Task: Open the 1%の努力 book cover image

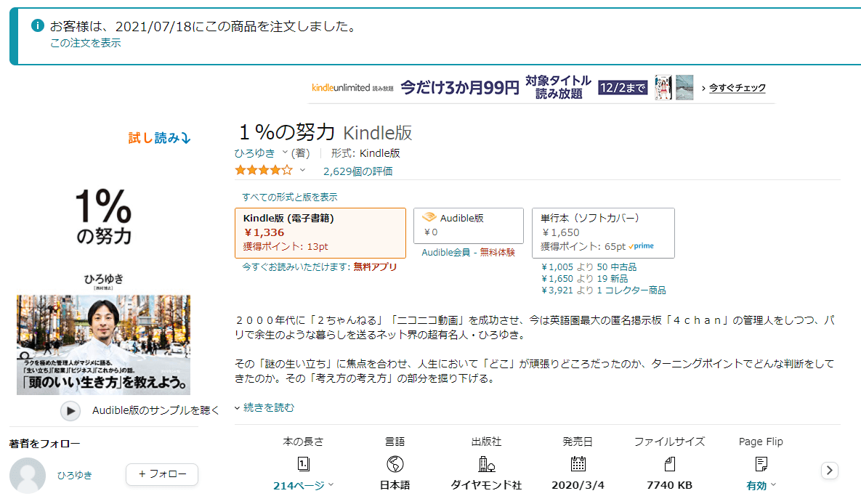Action: pyautogui.click(x=103, y=290)
